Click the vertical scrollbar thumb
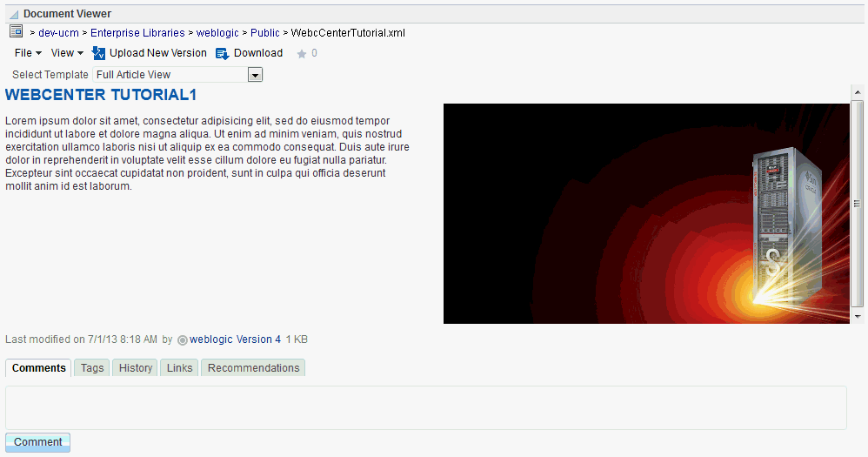The image size is (868, 457). tap(858, 204)
